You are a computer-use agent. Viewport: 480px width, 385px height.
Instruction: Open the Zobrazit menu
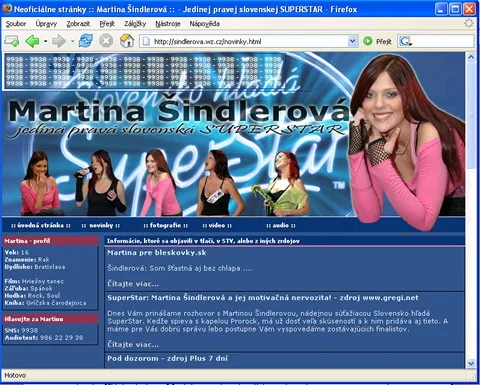(x=78, y=24)
